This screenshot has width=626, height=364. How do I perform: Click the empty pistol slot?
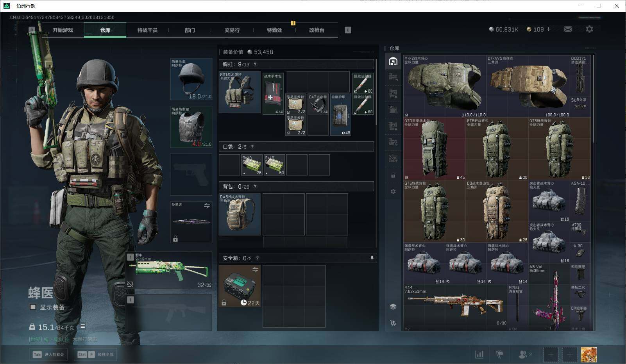point(191,174)
